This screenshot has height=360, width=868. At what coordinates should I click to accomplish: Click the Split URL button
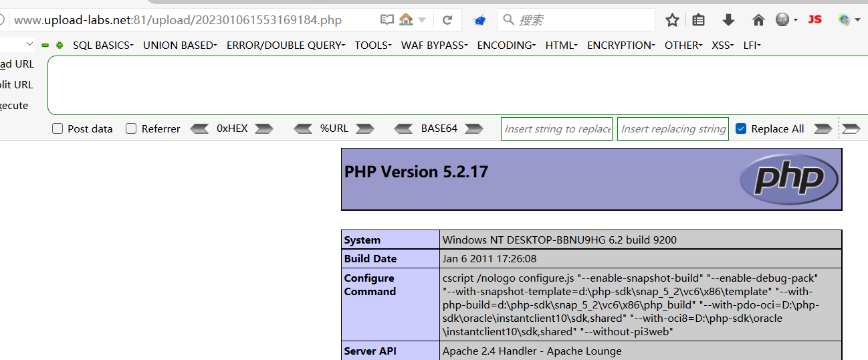point(16,85)
